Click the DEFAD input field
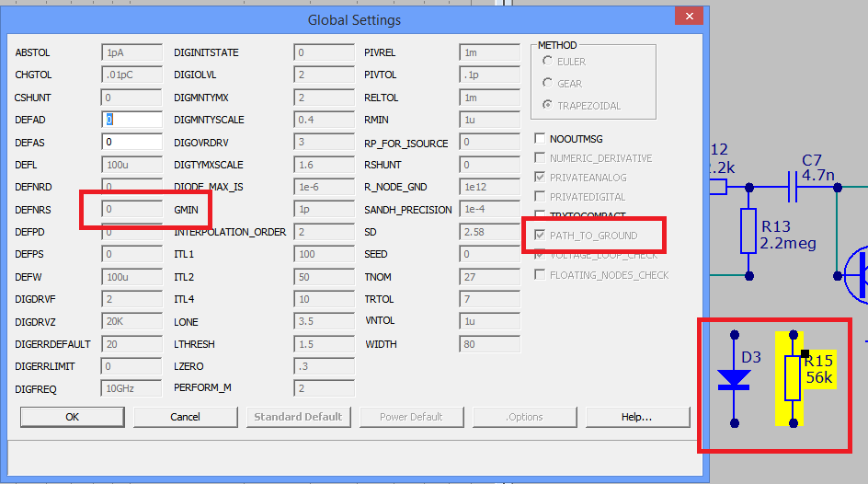The width and height of the screenshot is (868, 484). click(131, 120)
